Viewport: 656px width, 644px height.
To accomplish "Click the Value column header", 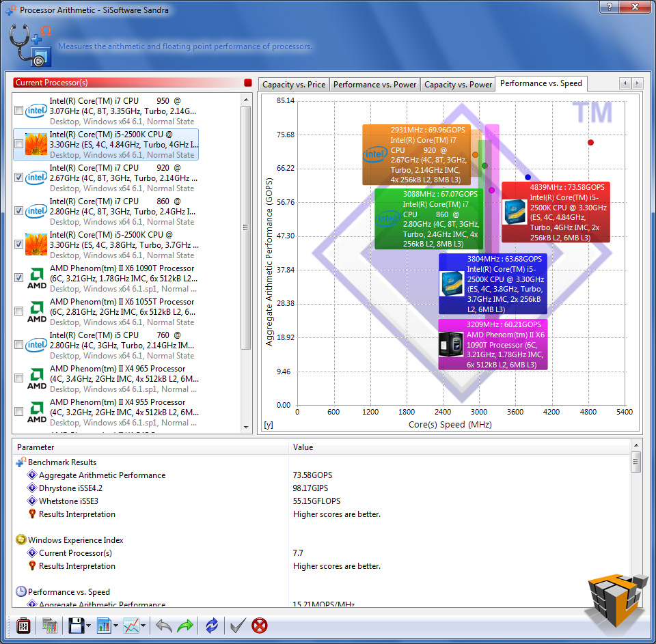I will click(x=459, y=447).
